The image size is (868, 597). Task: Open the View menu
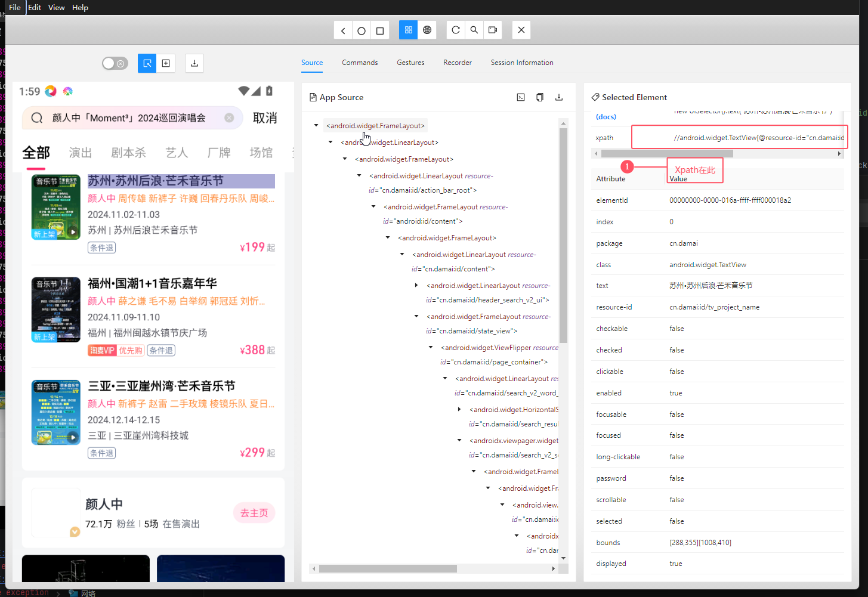(x=57, y=7)
